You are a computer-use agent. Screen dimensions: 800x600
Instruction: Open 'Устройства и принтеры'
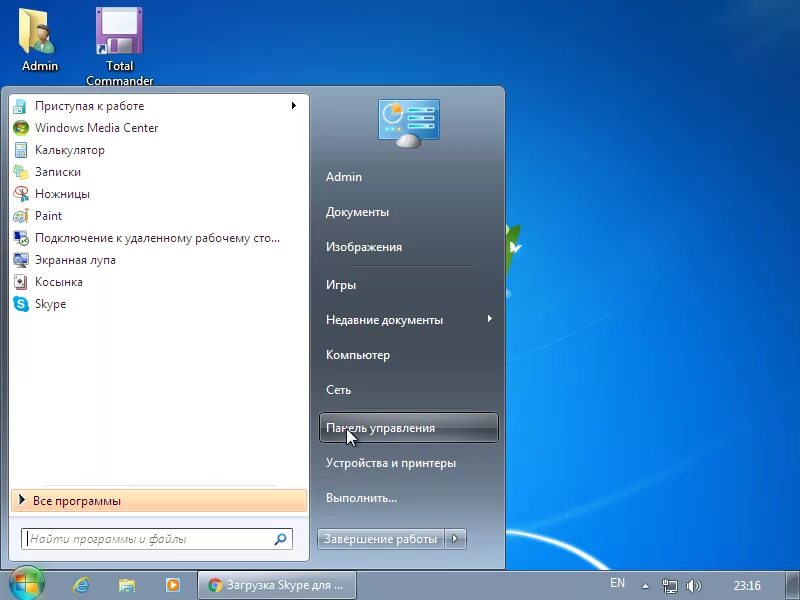(391, 463)
